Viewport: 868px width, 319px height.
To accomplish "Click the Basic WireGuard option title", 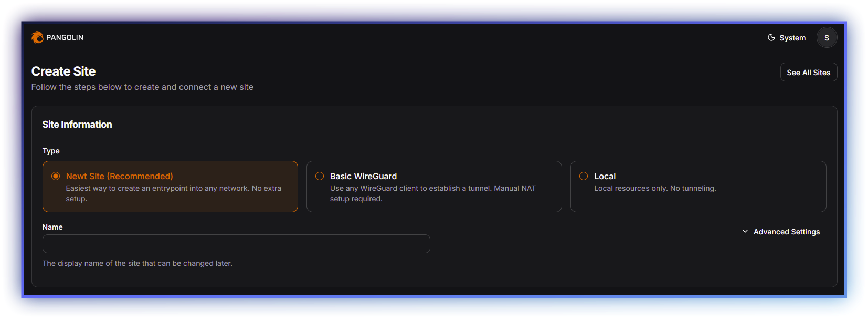I will tap(363, 176).
